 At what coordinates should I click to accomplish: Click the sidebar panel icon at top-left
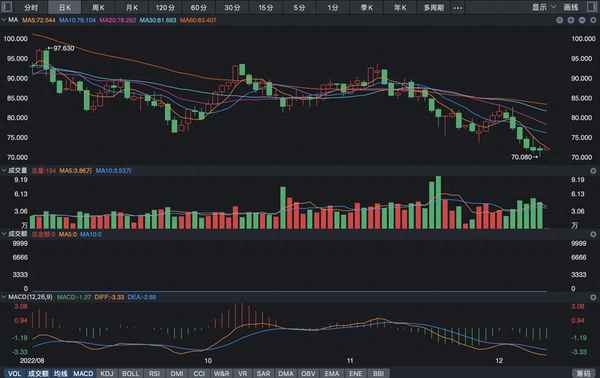click(x=7, y=7)
